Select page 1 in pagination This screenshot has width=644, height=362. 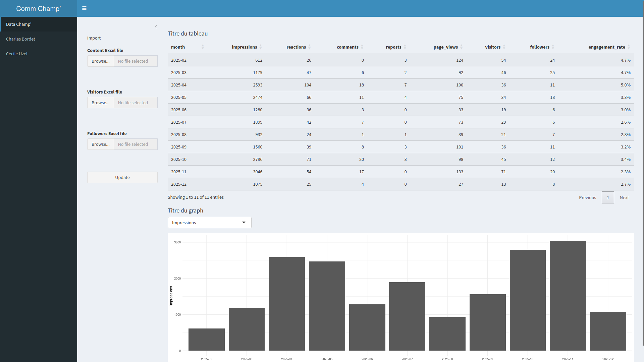(608, 197)
